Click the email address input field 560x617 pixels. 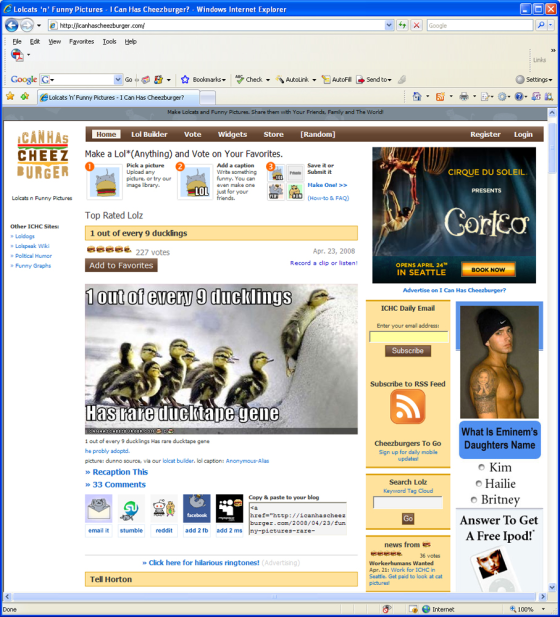408,337
